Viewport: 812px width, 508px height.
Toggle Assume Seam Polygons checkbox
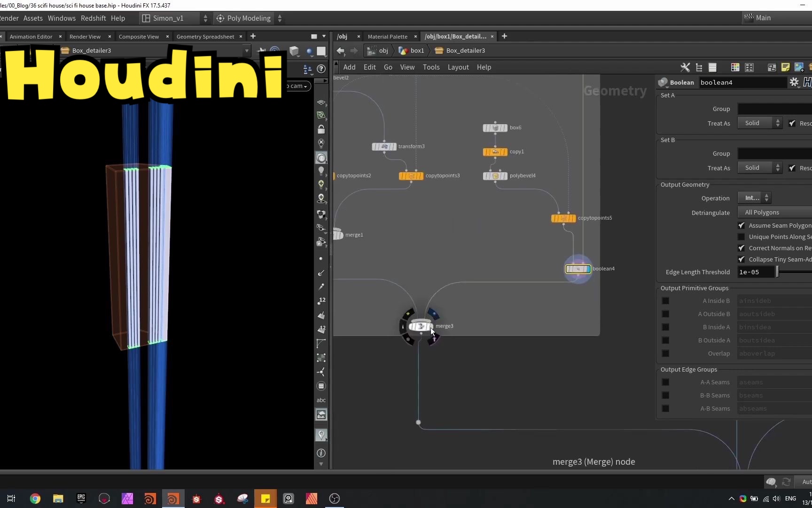[x=742, y=226]
